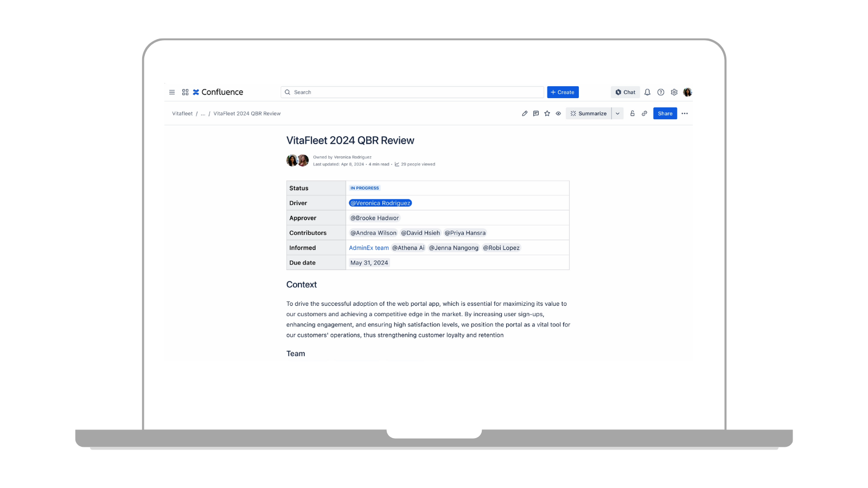Open your profile avatar menu
This screenshot has width=868, height=488.
click(687, 92)
